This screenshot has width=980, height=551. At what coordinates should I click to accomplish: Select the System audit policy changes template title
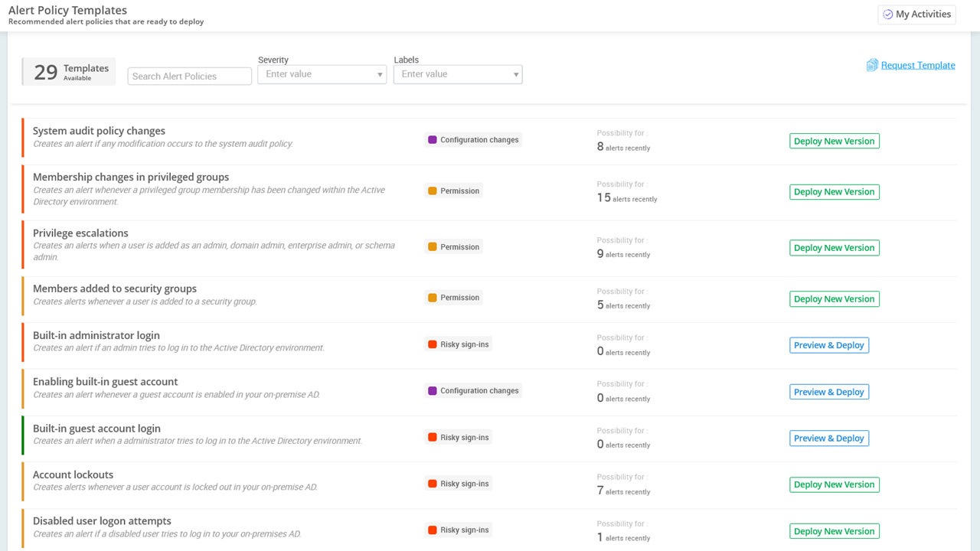pyautogui.click(x=98, y=130)
